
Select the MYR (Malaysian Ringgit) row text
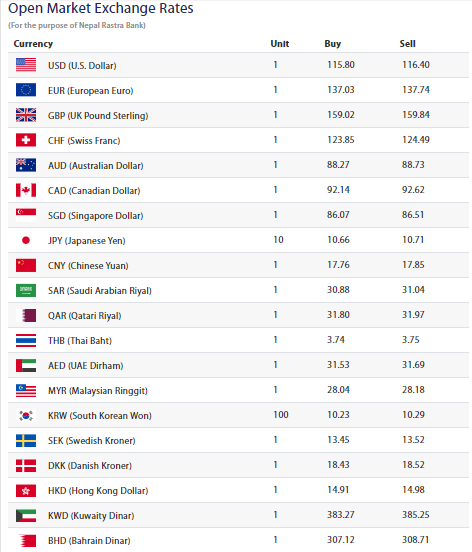(97, 390)
